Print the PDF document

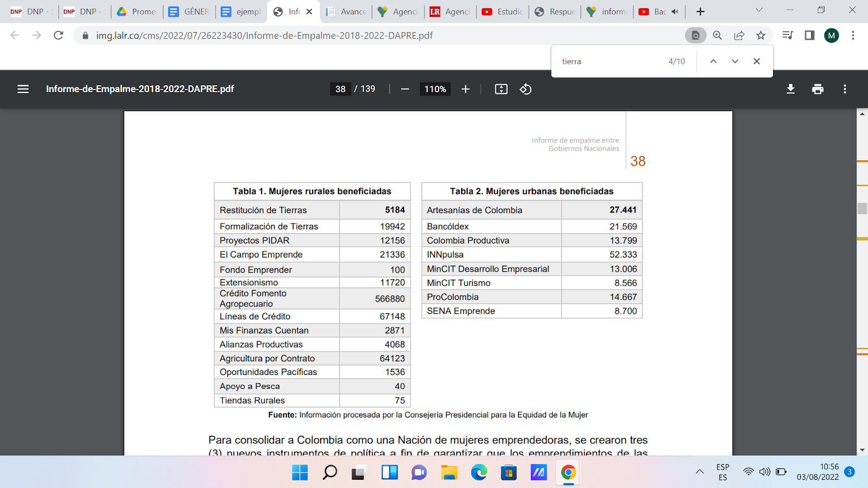(x=818, y=89)
